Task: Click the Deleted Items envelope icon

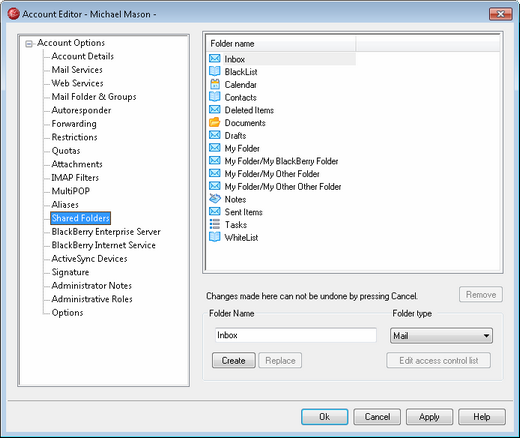Action: coord(215,109)
